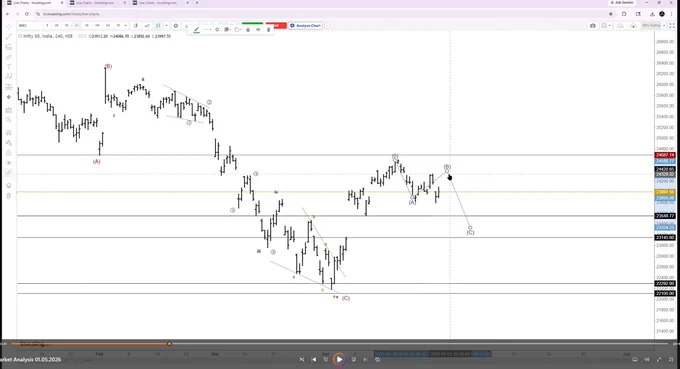Change drawing line color with the pencil icon
Viewport: 680px width, 369px height.
pos(196,29)
